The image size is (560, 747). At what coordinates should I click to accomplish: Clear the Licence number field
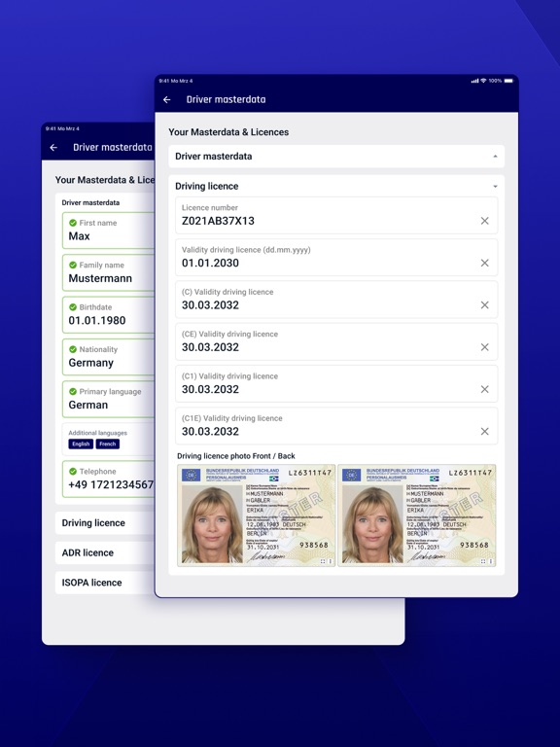tap(484, 221)
